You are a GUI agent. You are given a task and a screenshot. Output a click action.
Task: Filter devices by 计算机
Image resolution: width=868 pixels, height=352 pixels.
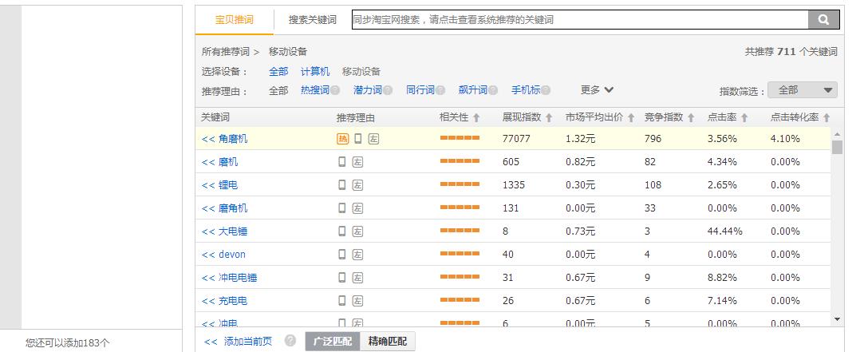tap(315, 71)
